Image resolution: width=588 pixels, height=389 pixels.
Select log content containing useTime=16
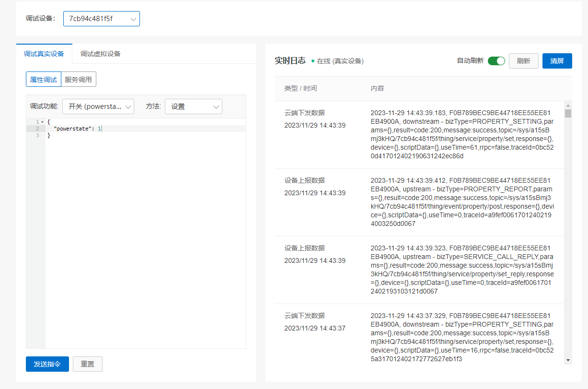coord(462,337)
